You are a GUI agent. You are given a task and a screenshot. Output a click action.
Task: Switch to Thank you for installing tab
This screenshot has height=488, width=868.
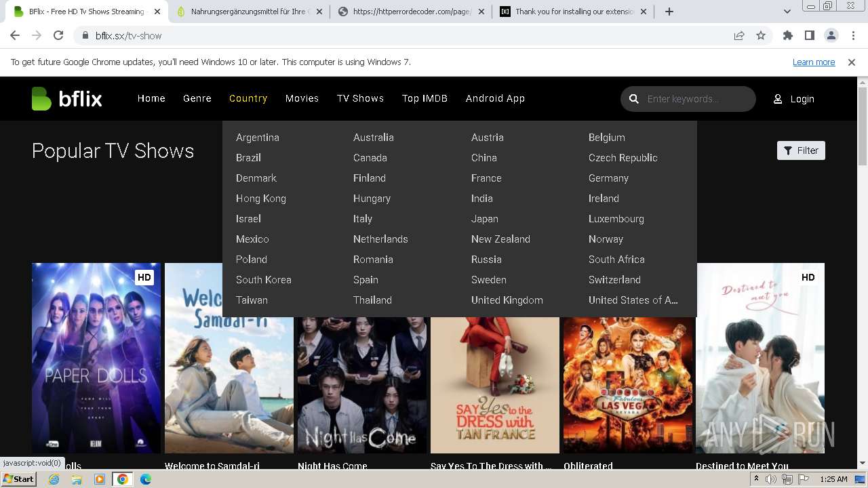tap(574, 12)
